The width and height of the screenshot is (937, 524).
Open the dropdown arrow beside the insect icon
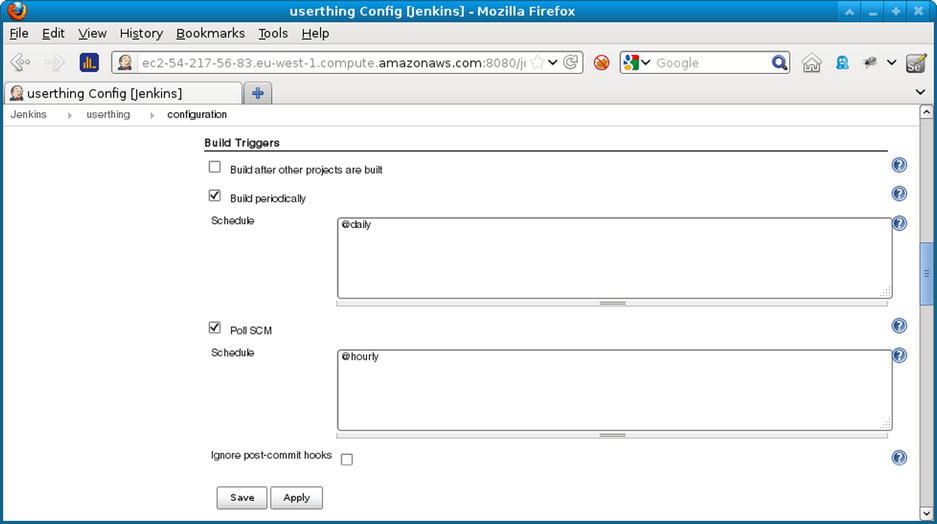891,62
